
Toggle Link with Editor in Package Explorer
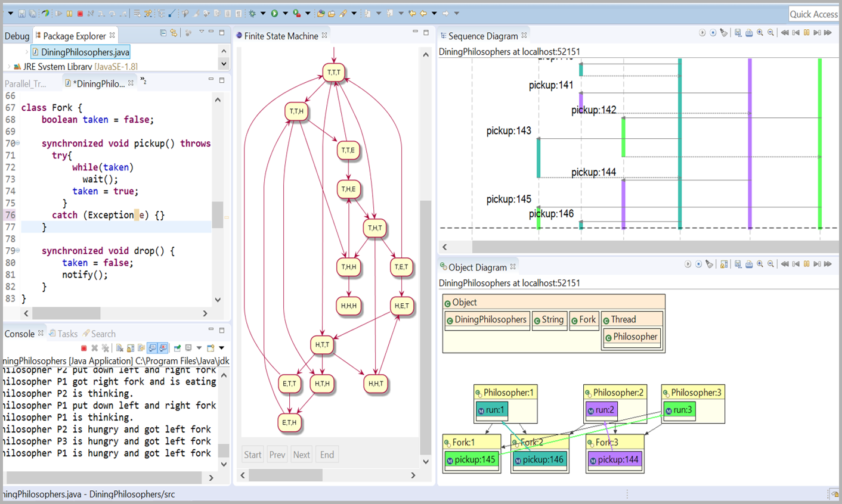(174, 33)
